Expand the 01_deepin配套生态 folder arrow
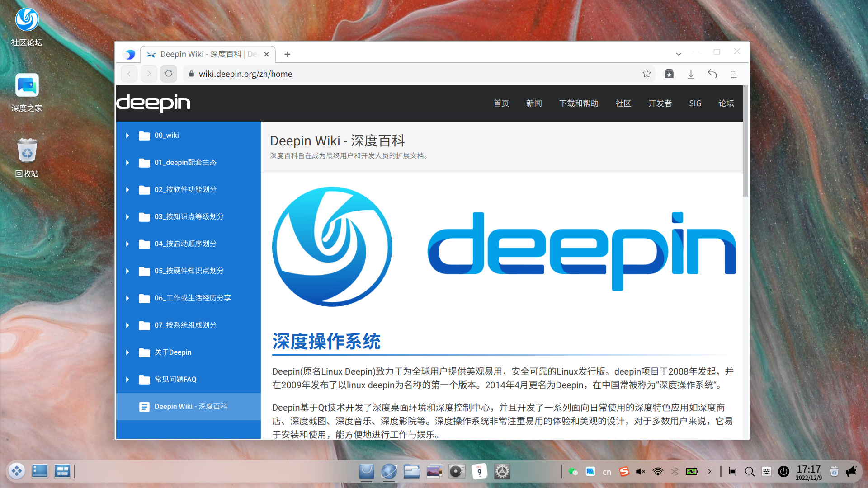This screenshot has width=868, height=488. point(127,163)
